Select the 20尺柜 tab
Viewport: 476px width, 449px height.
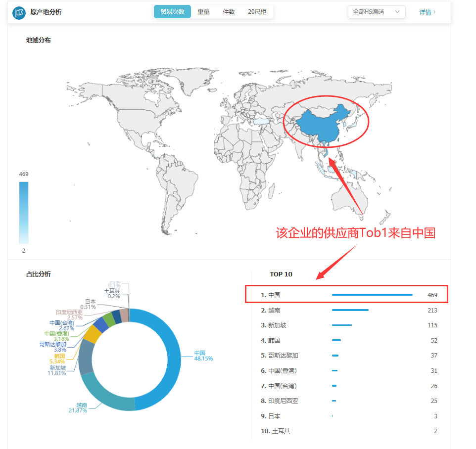(x=256, y=11)
